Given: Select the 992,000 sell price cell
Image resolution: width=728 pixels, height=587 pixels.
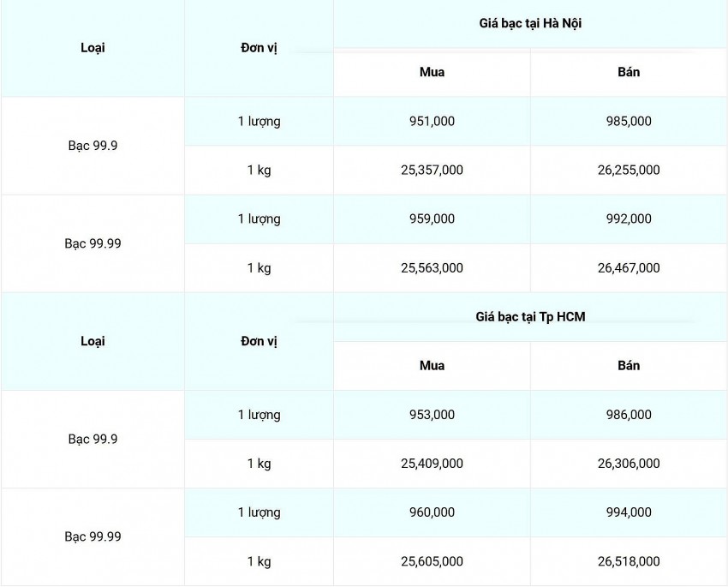Looking at the screenshot, I should point(629,219).
